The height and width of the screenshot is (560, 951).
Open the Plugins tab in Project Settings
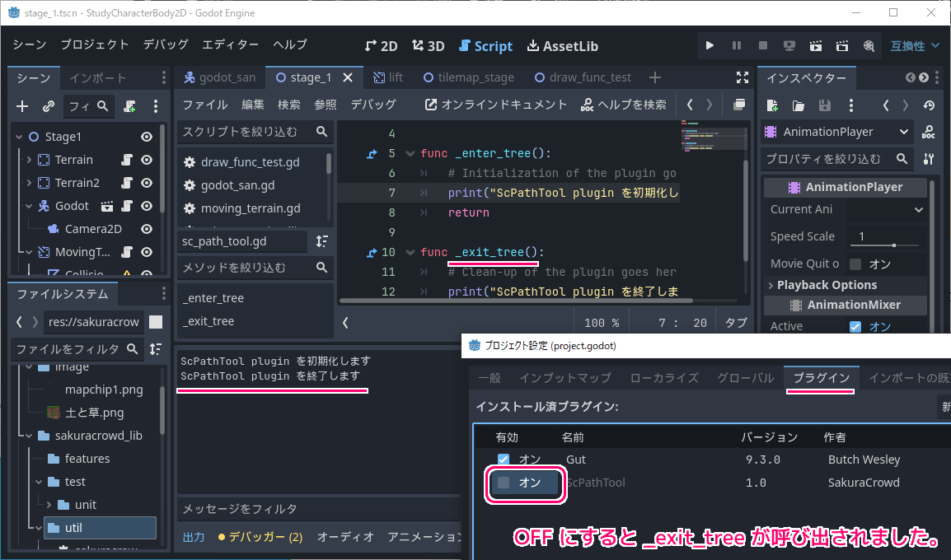pyautogui.click(x=822, y=377)
